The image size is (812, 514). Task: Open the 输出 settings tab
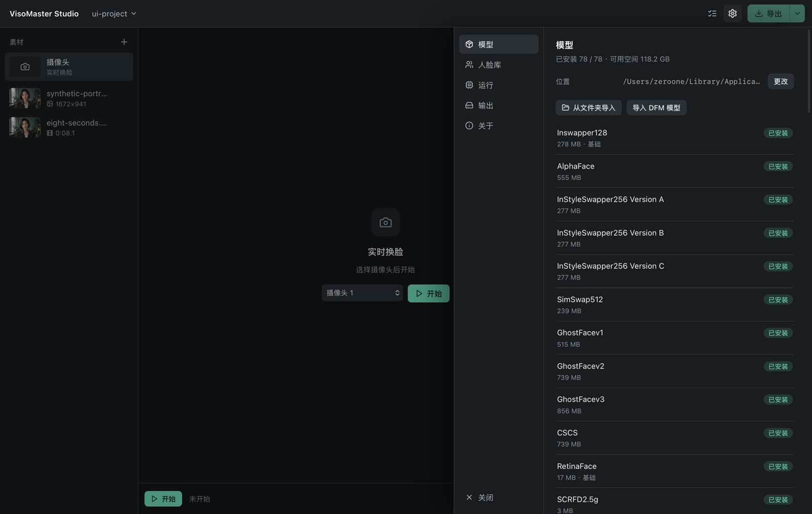499,105
